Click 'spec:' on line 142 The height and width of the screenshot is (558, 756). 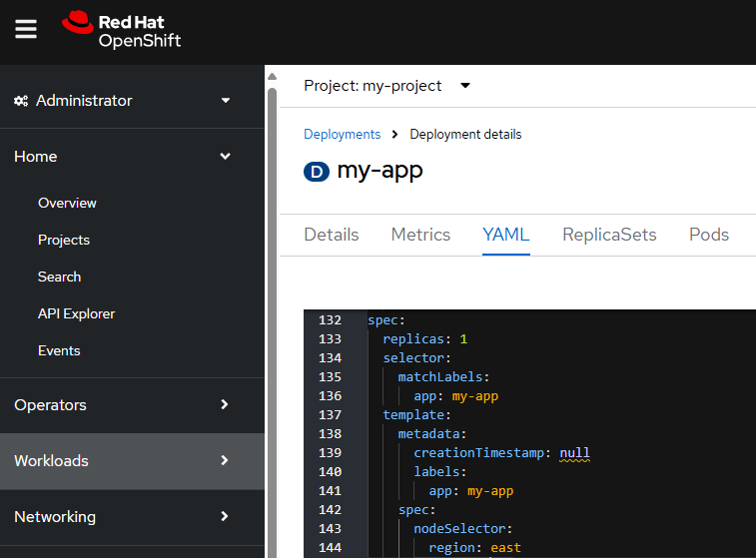pyautogui.click(x=416, y=510)
